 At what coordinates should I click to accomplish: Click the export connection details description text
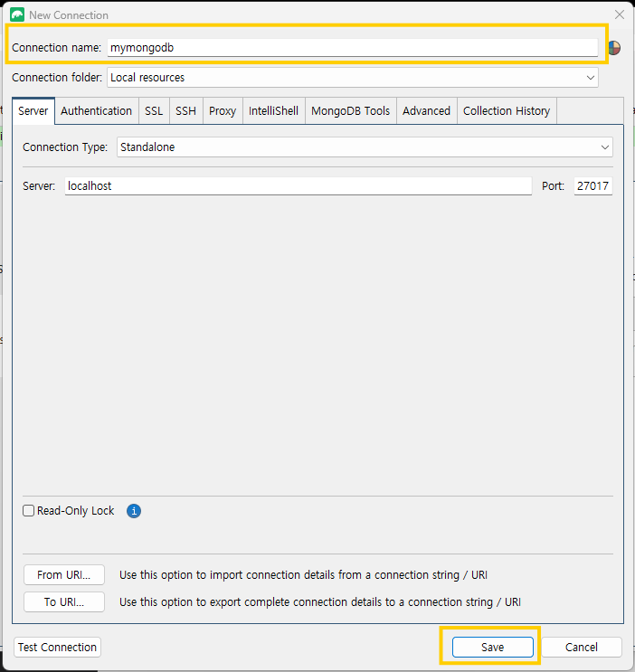[x=320, y=602]
